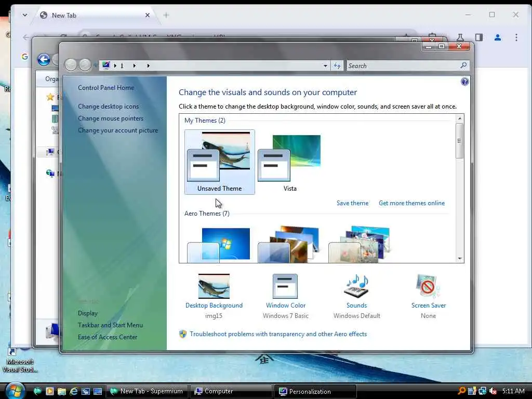The height and width of the screenshot is (399, 532).
Task: Click the blue Back arrow in Computer window
Action: (x=44, y=59)
